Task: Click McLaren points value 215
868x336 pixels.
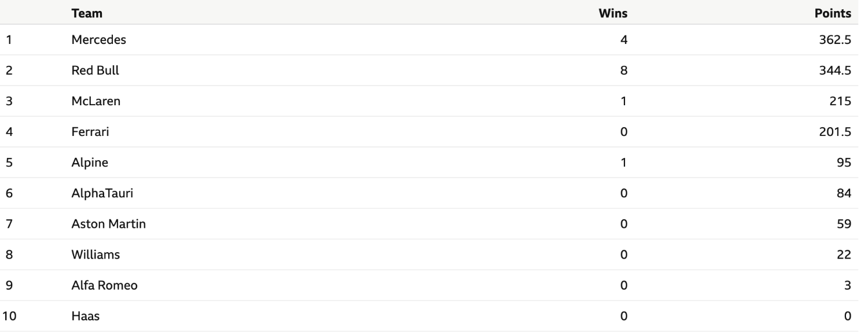Action: (x=842, y=101)
